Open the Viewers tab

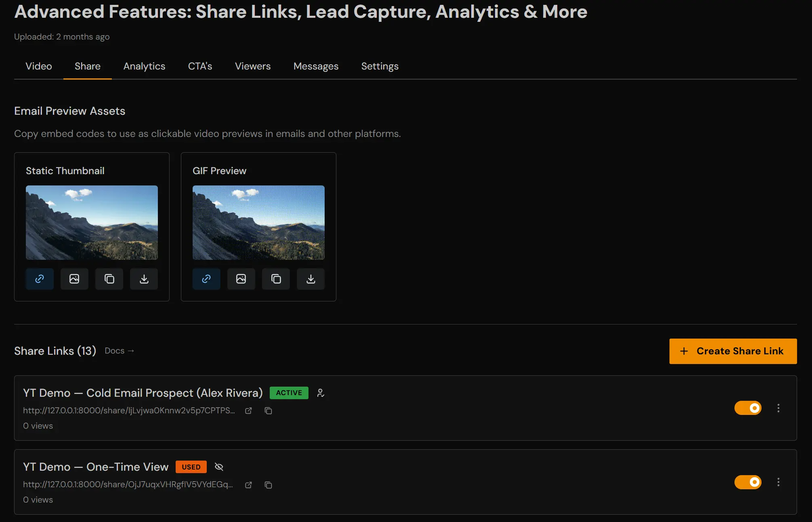[x=253, y=66]
